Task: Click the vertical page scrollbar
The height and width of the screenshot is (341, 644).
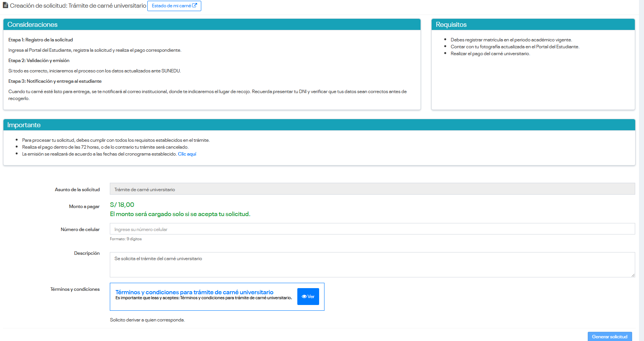Action: (641, 170)
